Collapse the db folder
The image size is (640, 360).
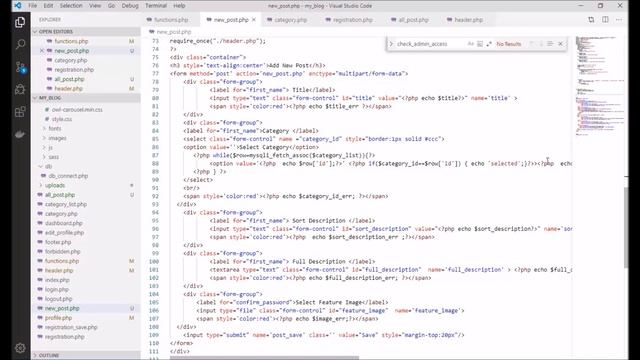pyautogui.click(x=48, y=166)
